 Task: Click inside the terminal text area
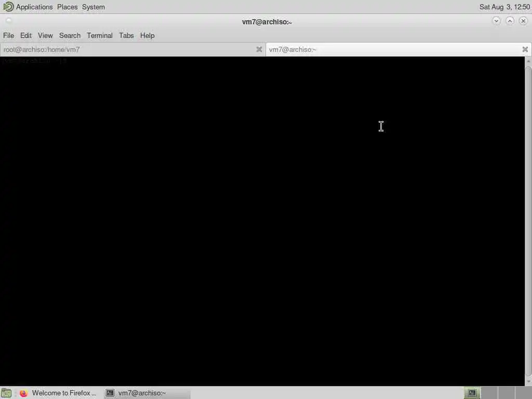tap(262, 221)
